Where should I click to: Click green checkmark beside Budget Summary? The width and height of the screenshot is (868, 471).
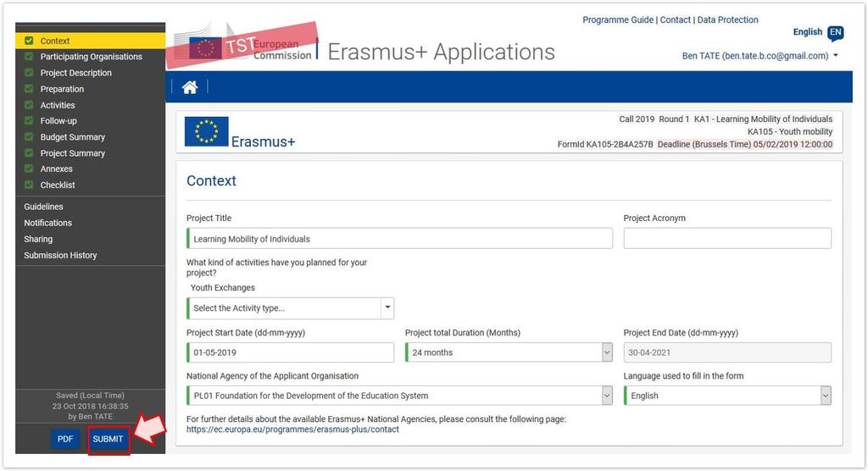click(x=29, y=136)
